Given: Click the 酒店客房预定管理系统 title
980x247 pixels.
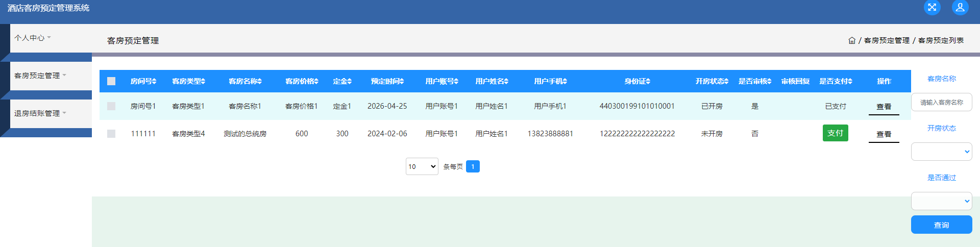Looking at the screenshot, I should coord(48,8).
